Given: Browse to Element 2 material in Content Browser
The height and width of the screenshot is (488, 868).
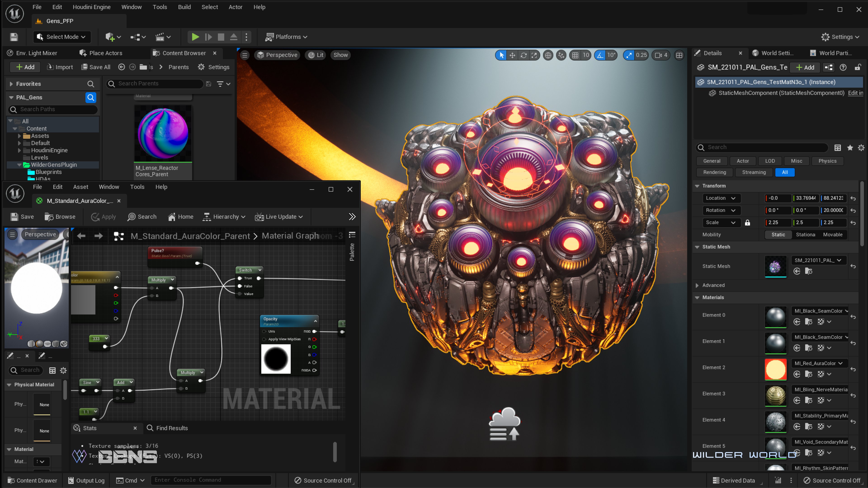Looking at the screenshot, I should (808, 374).
